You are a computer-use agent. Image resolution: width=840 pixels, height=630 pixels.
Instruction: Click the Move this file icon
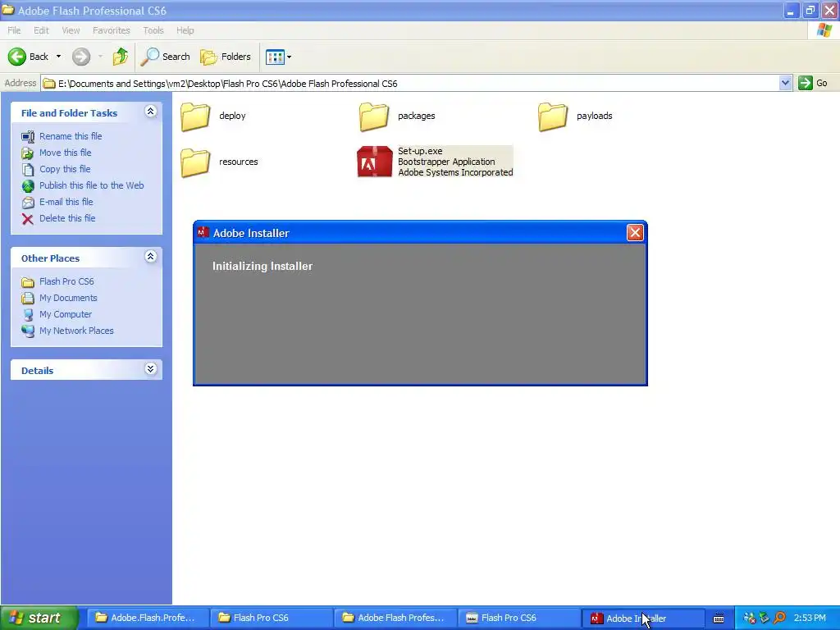[x=28, y=153]
